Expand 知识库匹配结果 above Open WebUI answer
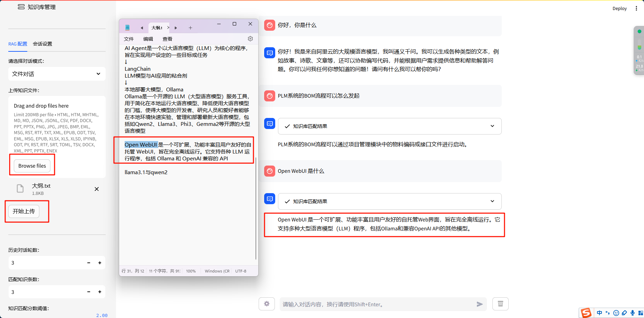644x318 pixels. (x=390, y=201)
